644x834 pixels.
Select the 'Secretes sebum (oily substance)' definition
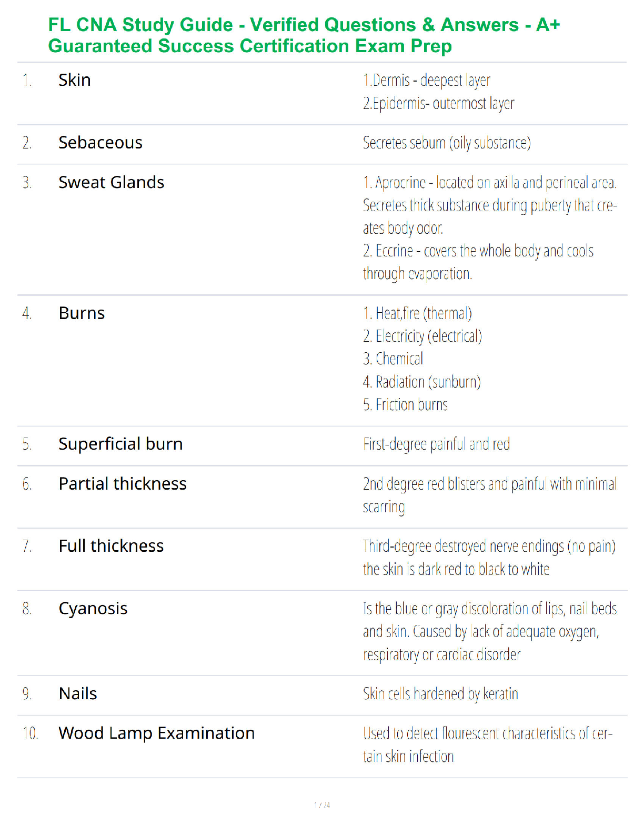(447, 143)
